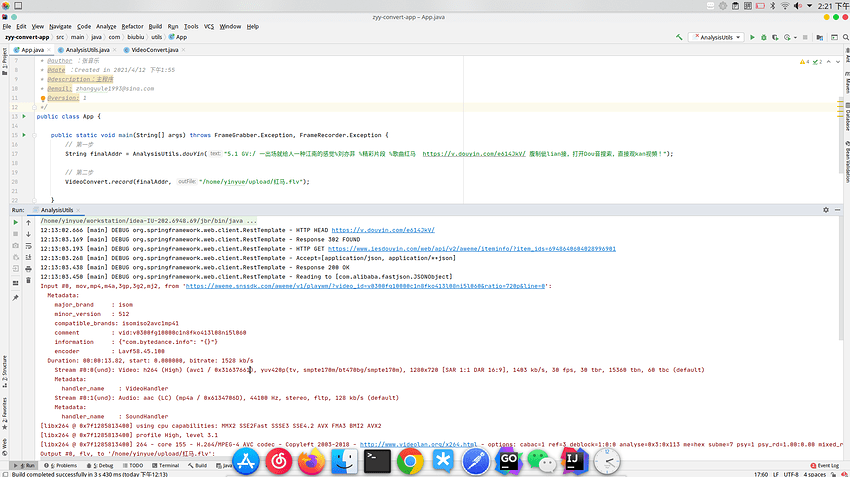Go down the stack trace with the down arrow
The width and height of the screenshot is (850, 477).
click(x=28, y=234)
